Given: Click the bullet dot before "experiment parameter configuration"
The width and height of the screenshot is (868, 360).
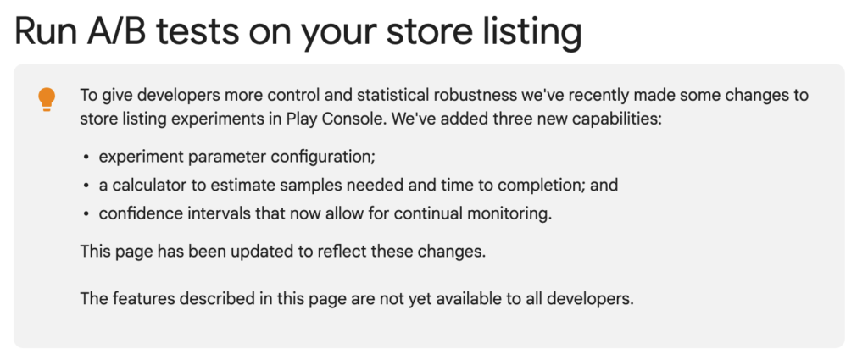Looking at the screenshot, I should 86,158.
